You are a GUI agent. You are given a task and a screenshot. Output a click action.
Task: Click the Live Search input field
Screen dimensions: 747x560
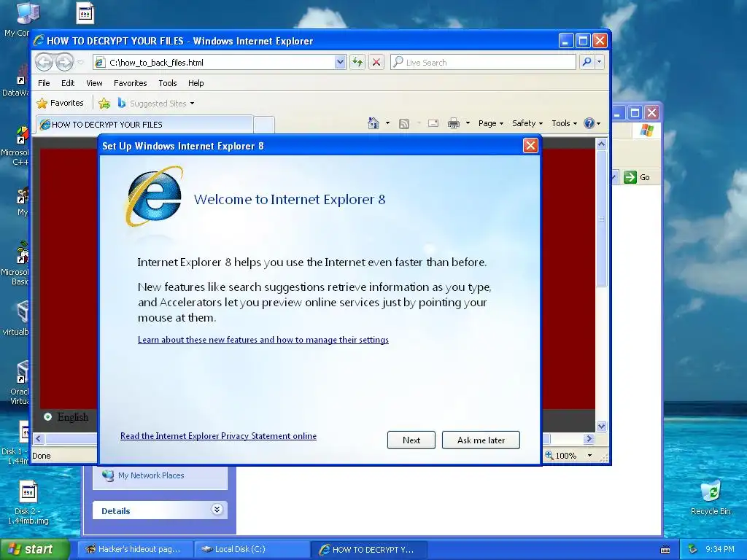(x=483, y=63)
